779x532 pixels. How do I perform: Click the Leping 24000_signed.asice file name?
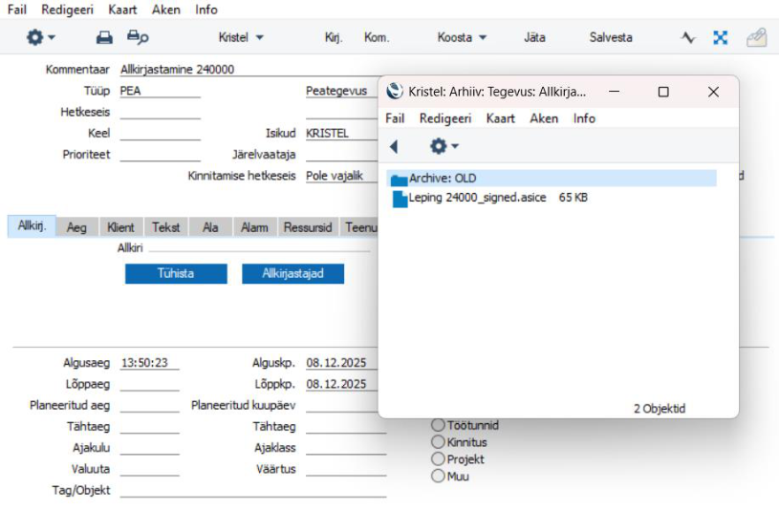[x=477, y=198]
